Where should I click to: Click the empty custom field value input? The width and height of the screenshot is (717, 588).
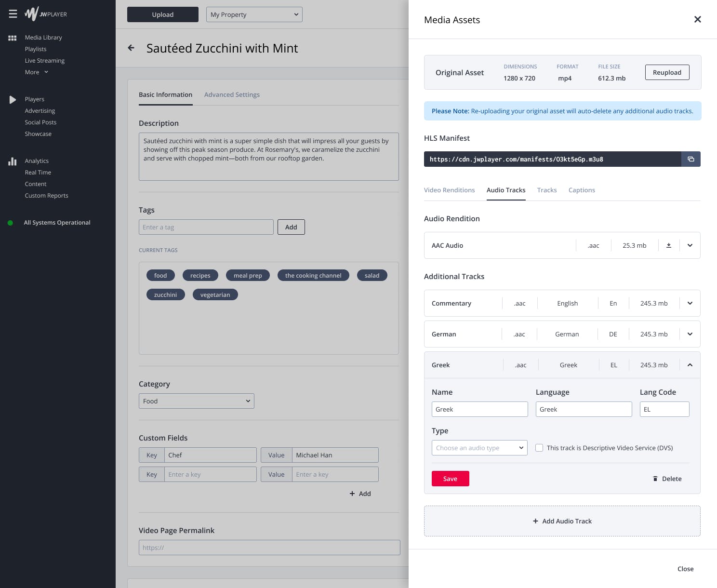coord(335,474)
